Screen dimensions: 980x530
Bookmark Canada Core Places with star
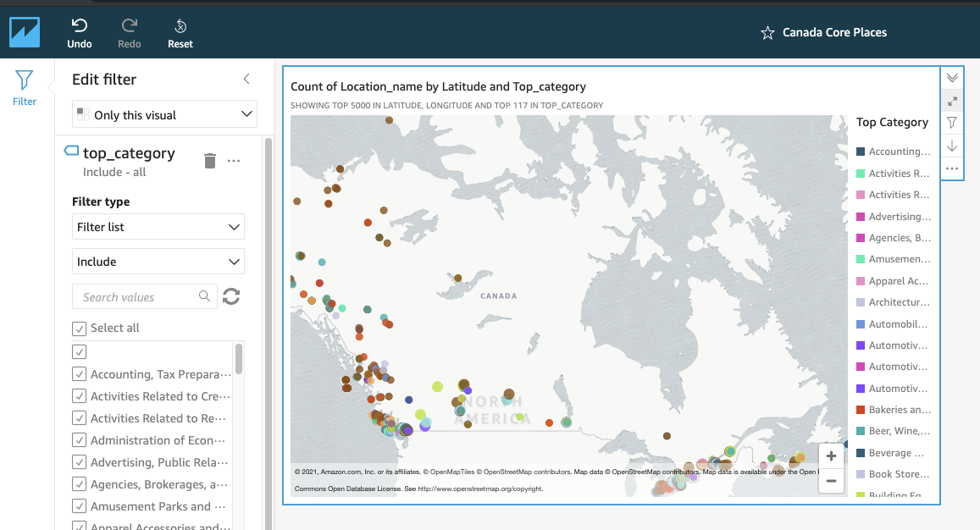[767, 33]
